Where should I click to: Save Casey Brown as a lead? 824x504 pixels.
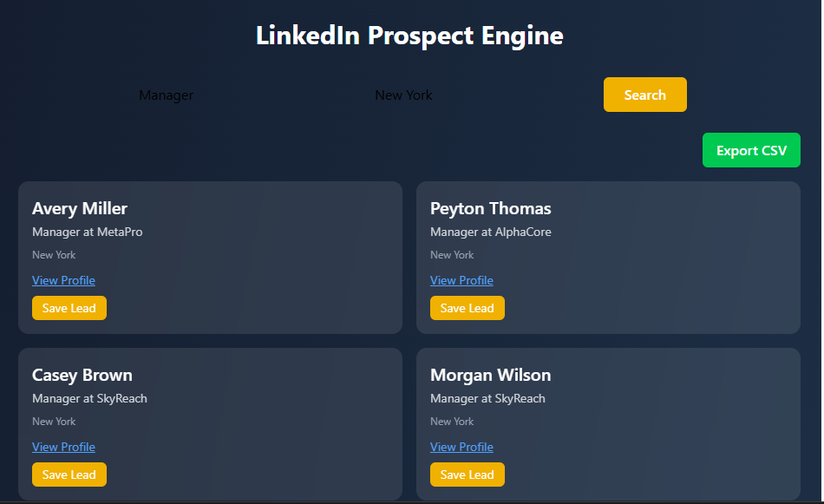click(x=69, y=475)
